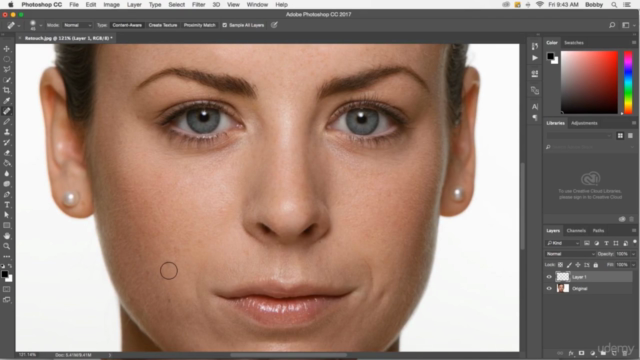Switch to the Swatches tab
The image size is (640, 360).
coord(573,42)
